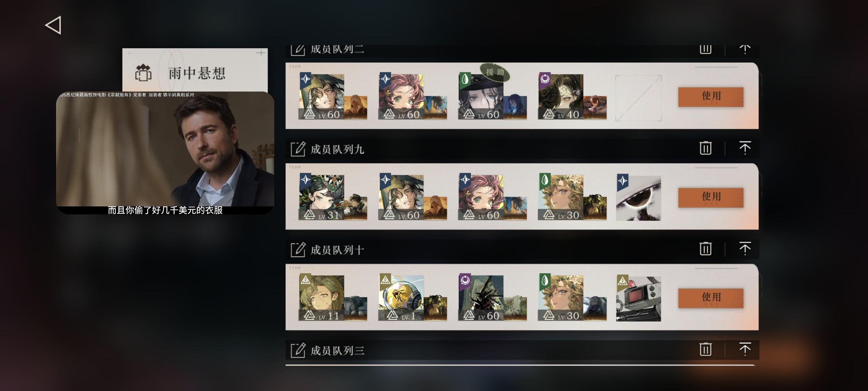Select the empty fifth slot in top team
Viewport: 868px width, 391px height.
tap(638, 98)
